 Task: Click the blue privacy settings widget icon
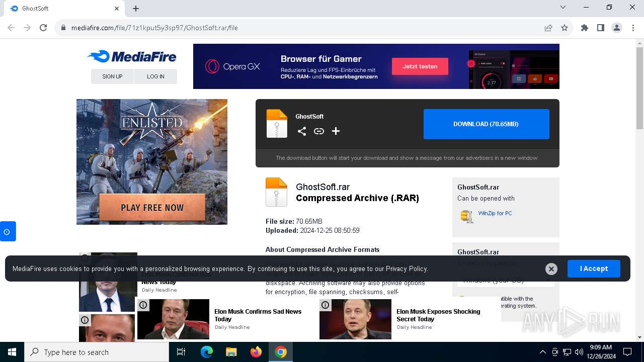[7, 232]
